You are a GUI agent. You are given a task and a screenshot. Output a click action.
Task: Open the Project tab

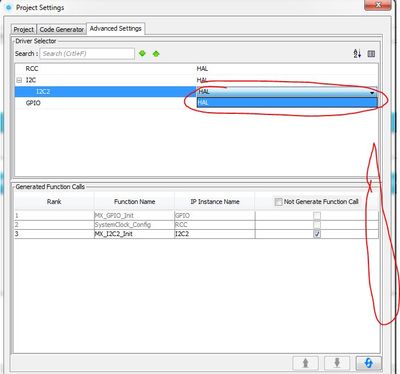(x=23, y=29)
